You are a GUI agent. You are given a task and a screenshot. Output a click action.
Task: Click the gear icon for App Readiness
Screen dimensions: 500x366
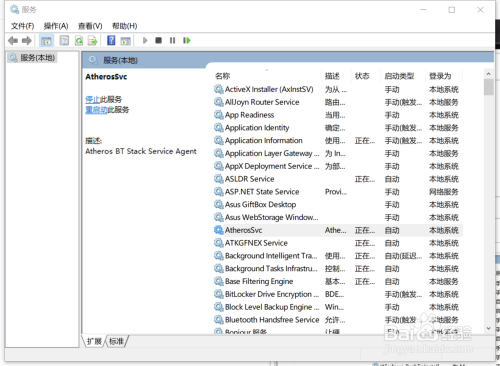[x=219, y=115]
